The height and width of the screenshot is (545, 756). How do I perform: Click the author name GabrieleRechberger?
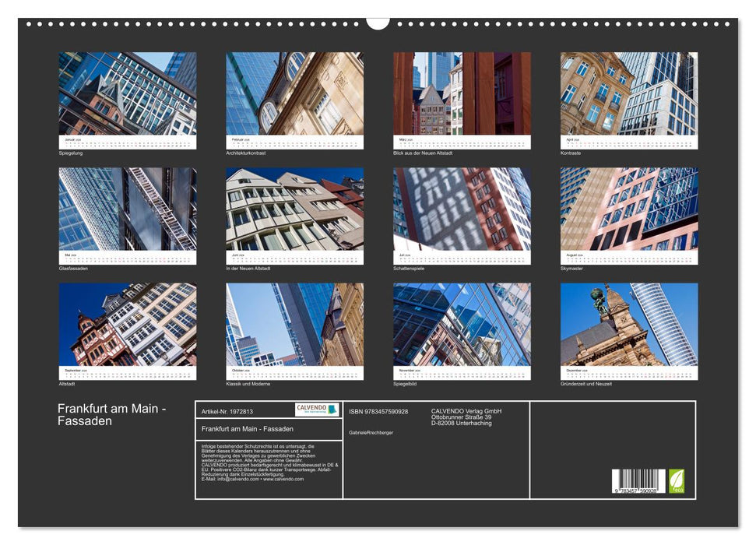tap(371, 431)
